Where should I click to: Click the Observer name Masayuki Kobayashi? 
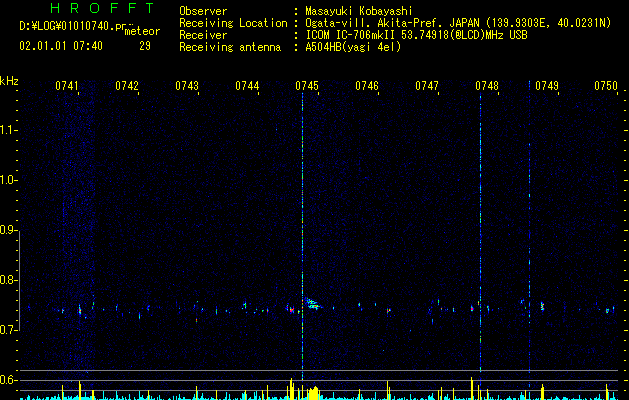click(x=359, y=11)
